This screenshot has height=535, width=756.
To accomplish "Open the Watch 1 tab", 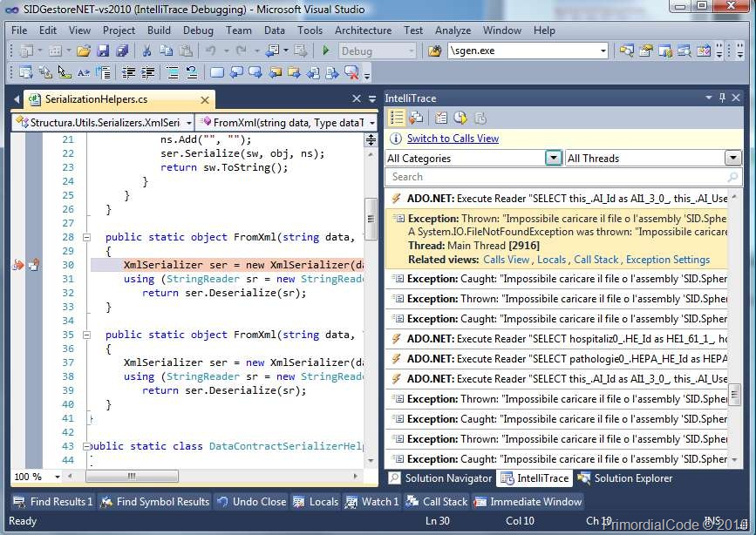I will coord(372,502).
